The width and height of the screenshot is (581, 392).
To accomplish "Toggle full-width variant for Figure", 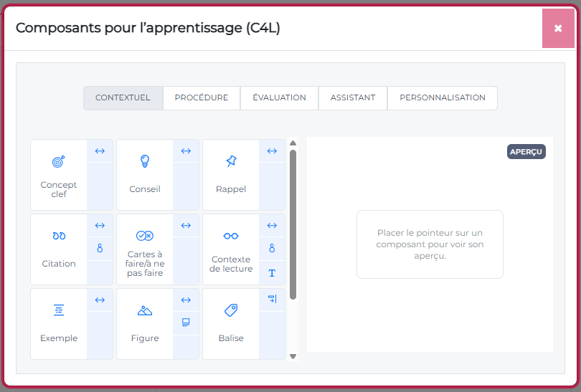I will tap(186, 300).
